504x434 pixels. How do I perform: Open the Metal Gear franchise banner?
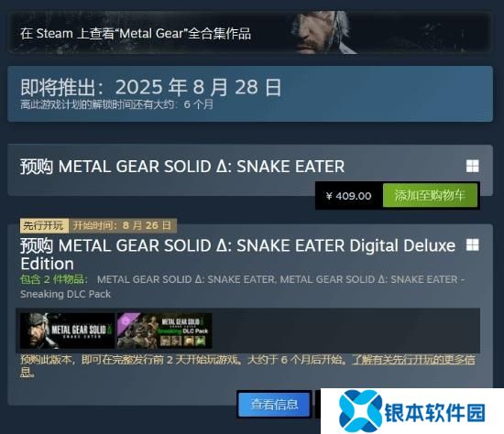pyautogui.click(x=250, y=33)
